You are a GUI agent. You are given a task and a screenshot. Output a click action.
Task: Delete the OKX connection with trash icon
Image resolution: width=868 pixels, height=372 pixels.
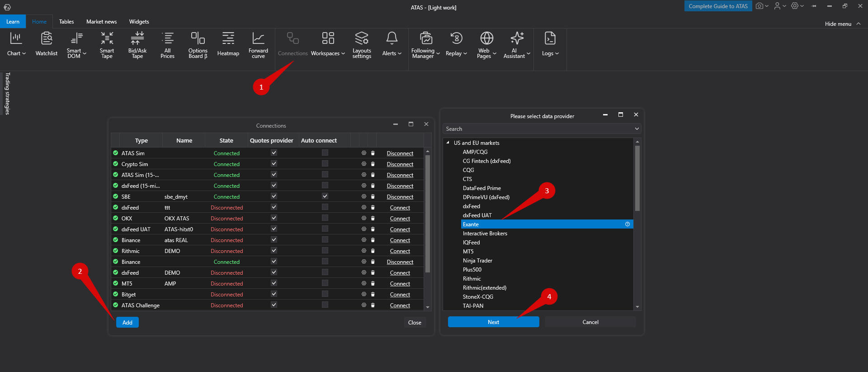[373, 218]
